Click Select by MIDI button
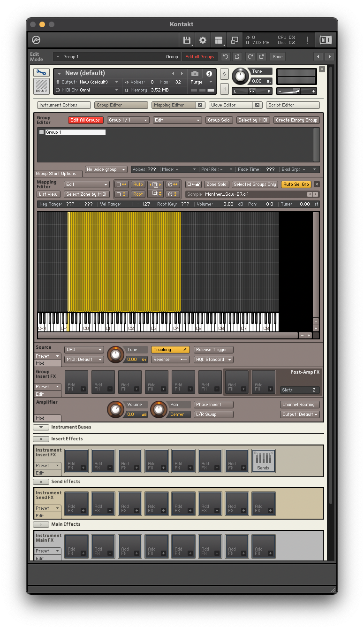 253,120
